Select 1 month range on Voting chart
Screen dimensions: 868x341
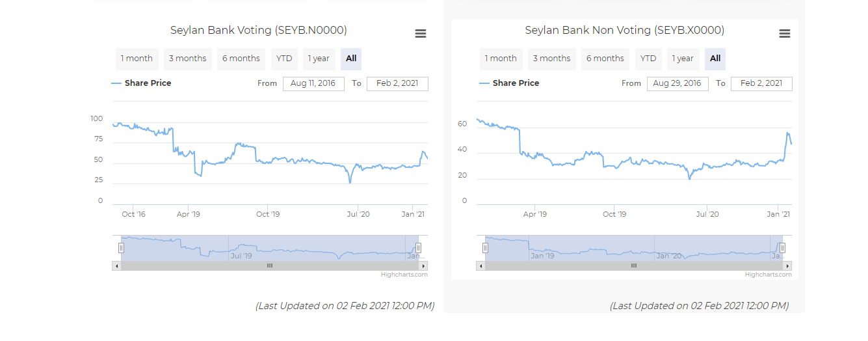click(137, 59)
